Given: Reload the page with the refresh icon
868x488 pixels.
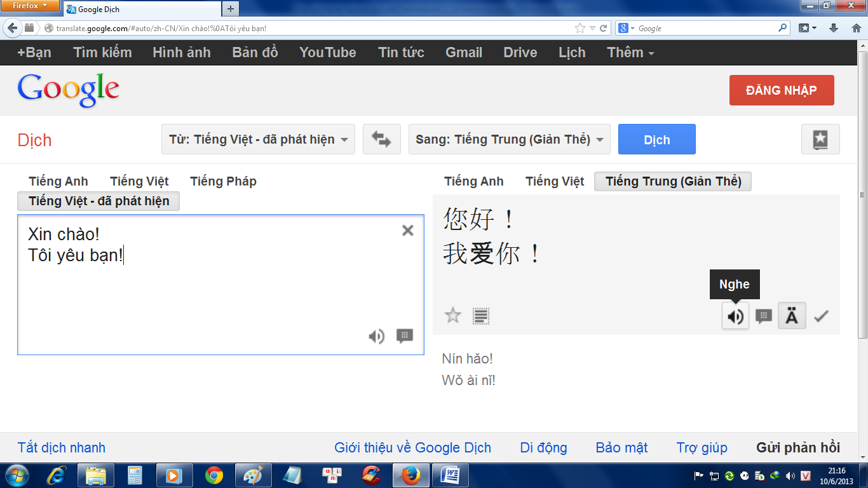Looking at the screenshot, I should (x=604, y=28).
